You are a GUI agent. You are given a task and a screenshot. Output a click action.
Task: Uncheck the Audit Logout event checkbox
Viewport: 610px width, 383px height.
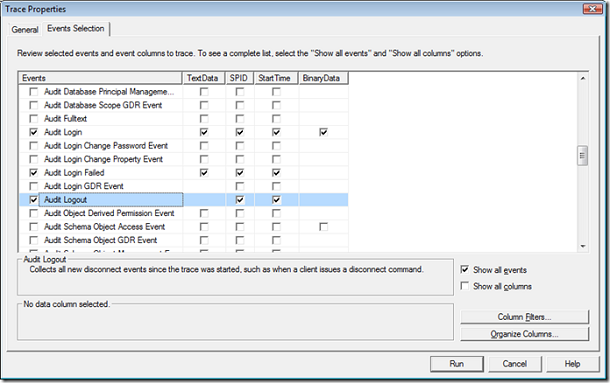[34, 200]
